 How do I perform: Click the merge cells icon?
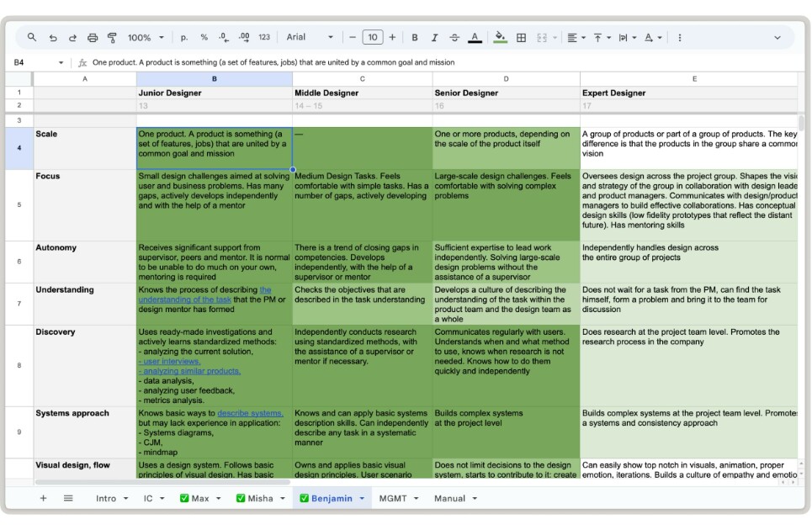542,37
